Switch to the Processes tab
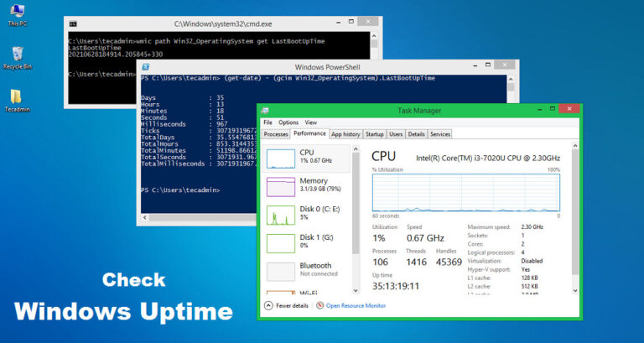The height and width of the screenshot is (343, 644). click(276, 134)
